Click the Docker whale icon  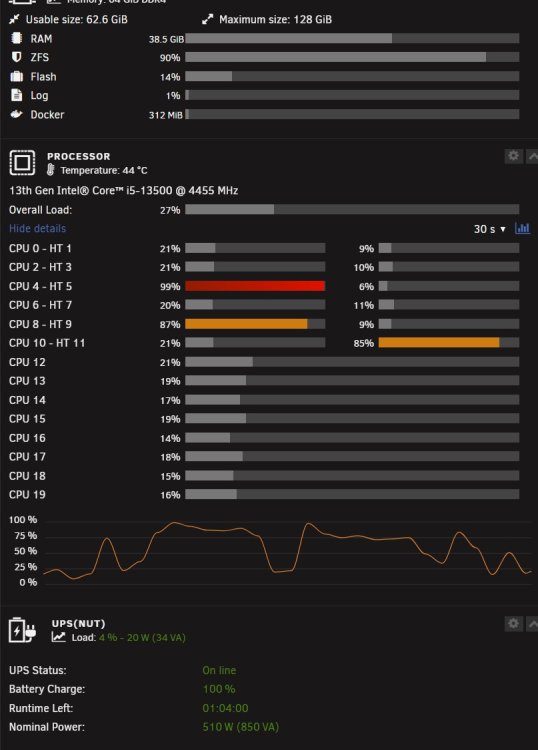[x=16, y=114]
